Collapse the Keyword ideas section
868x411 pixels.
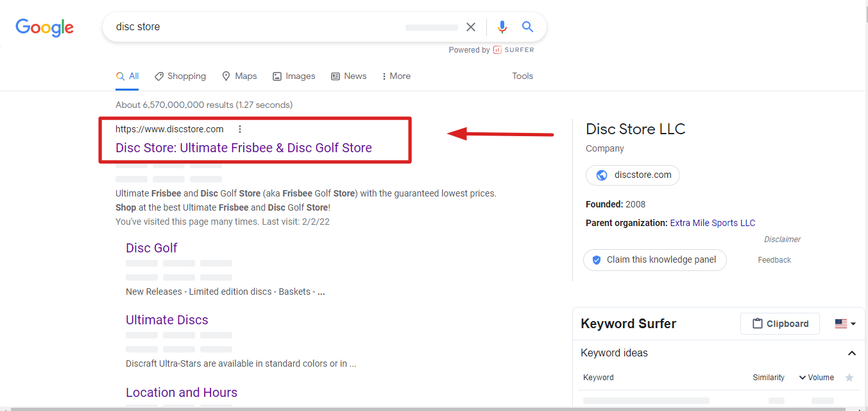[852, 353]
